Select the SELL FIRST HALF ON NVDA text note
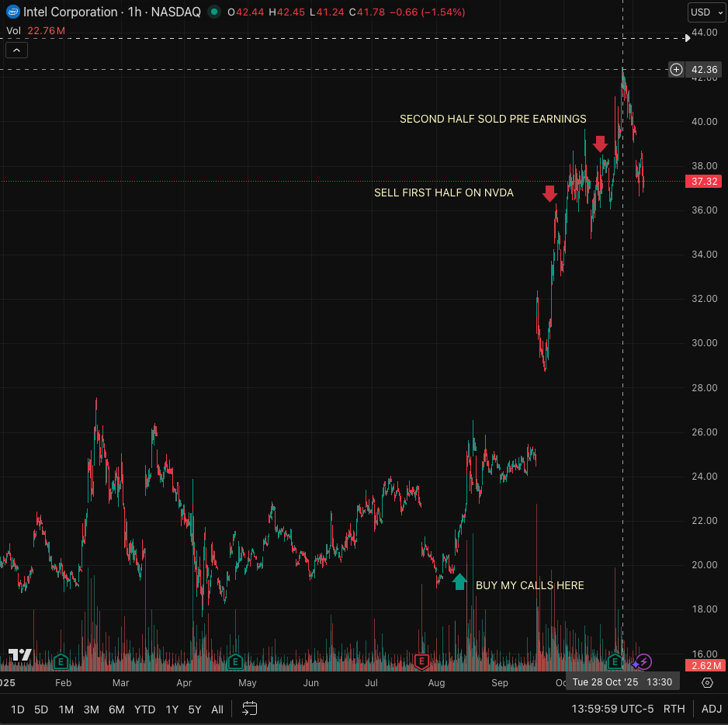 click(x=443, y=193)
